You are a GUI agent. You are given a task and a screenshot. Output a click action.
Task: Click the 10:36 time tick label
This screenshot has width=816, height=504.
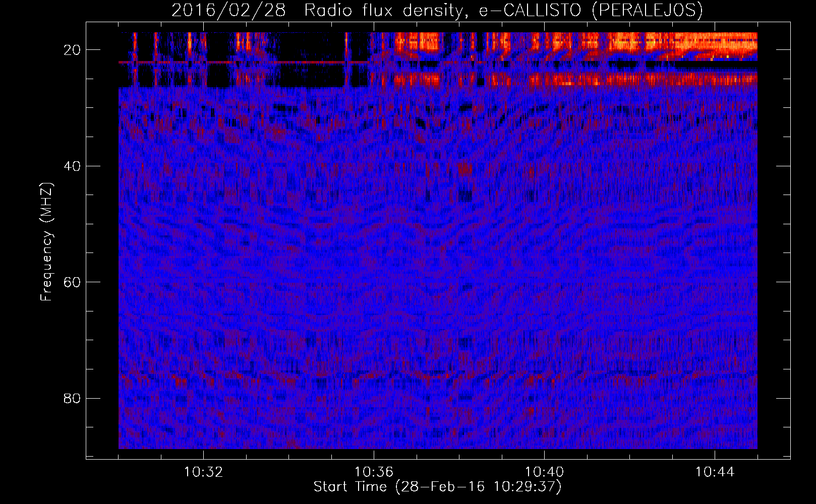coord(374,472)
